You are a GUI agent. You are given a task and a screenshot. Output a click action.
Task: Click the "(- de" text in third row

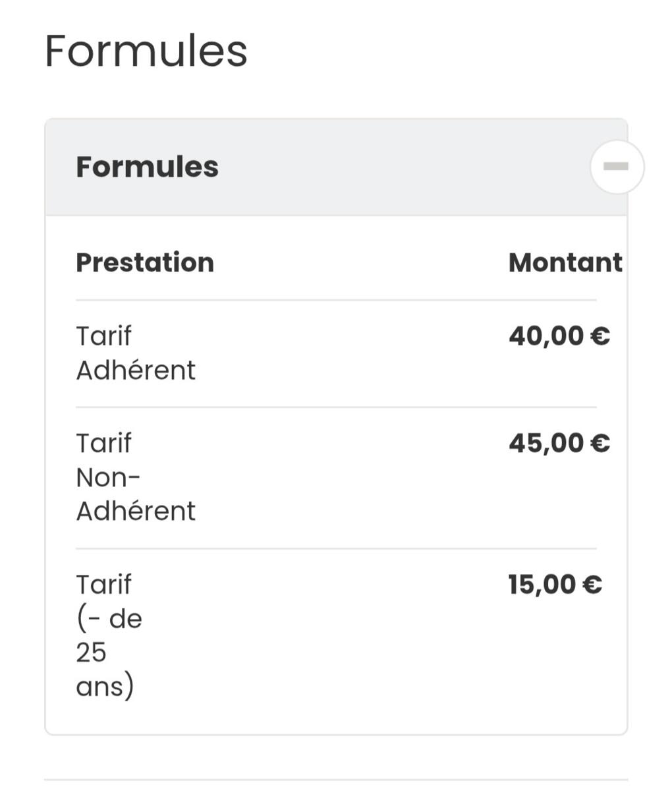pos(109,619)
